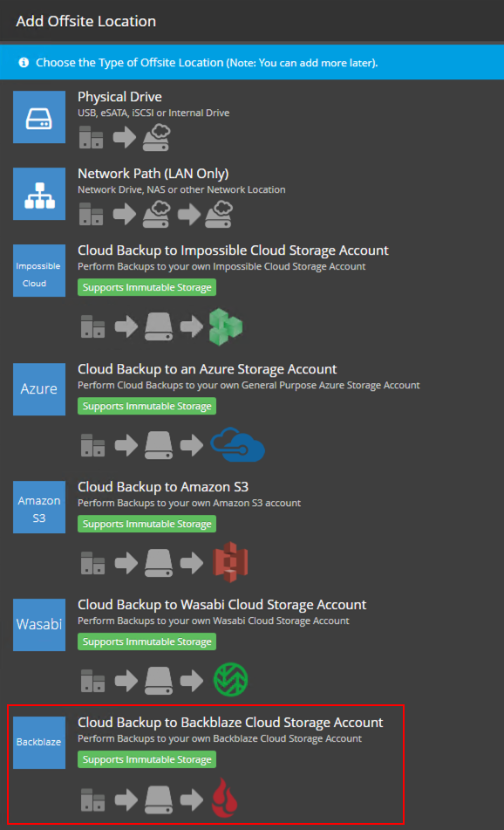Select the Impossible Cloud tile
This screenshot has width=504, height=830.
pos(39,271)
